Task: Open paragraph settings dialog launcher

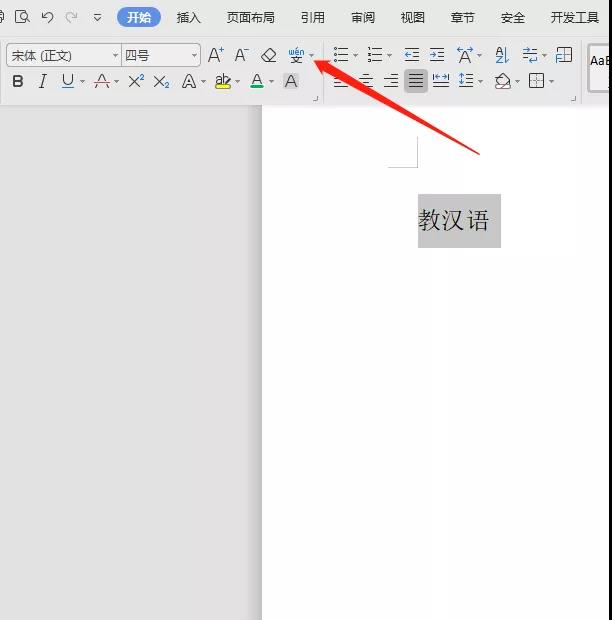Action: (574, 98)
